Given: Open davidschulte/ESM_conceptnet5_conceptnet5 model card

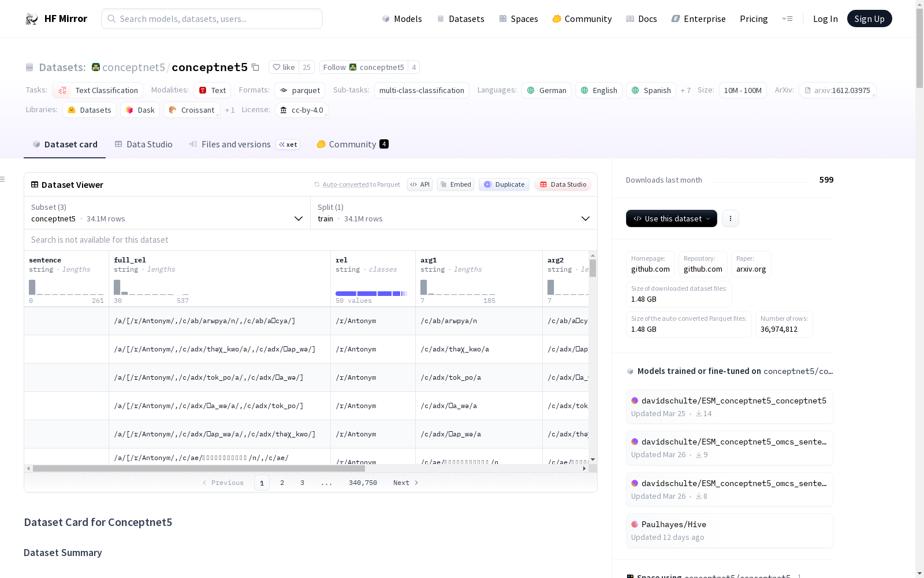Looking at the screenshot, I should point(729,407).
